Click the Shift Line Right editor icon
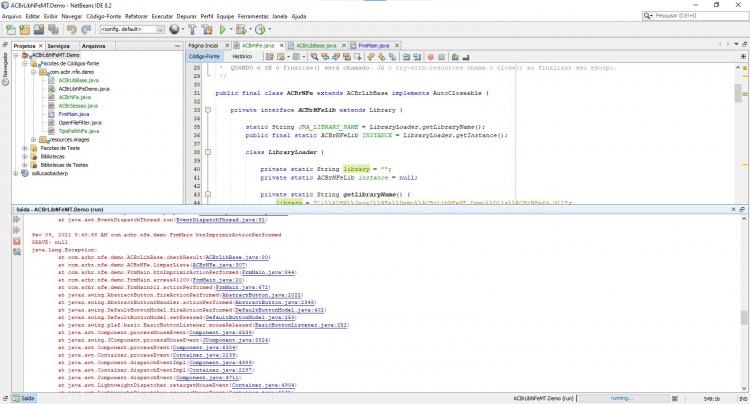 (x=417, y=57)
